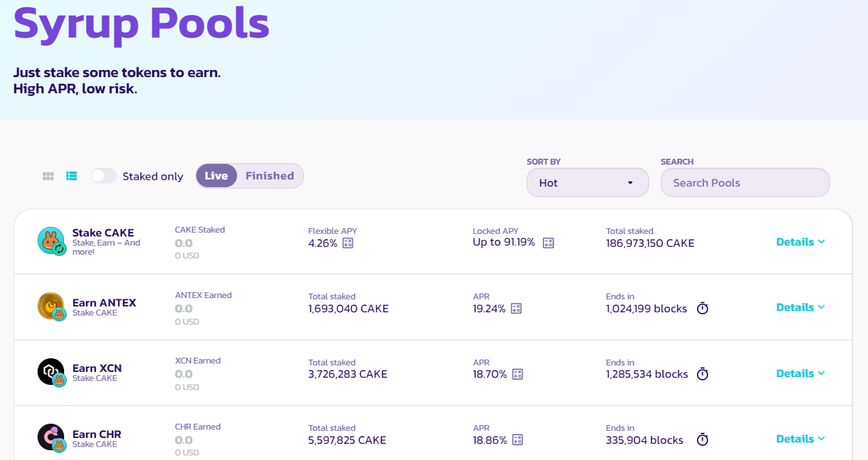
Task: Open Flexible APY calculator for CAKE
Action: 348,243
